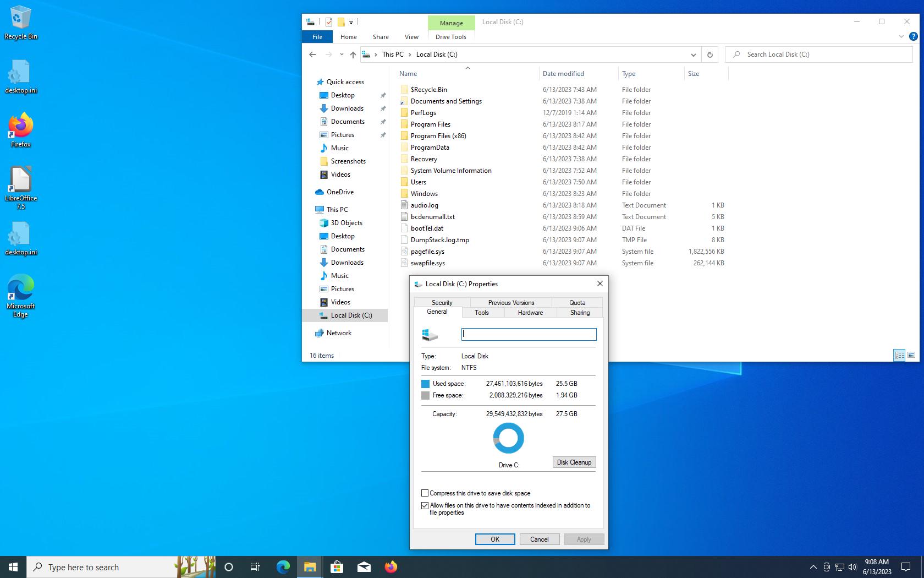924x578 pixels.
Task: Click the drive usage donut chart
Action: 508,438
